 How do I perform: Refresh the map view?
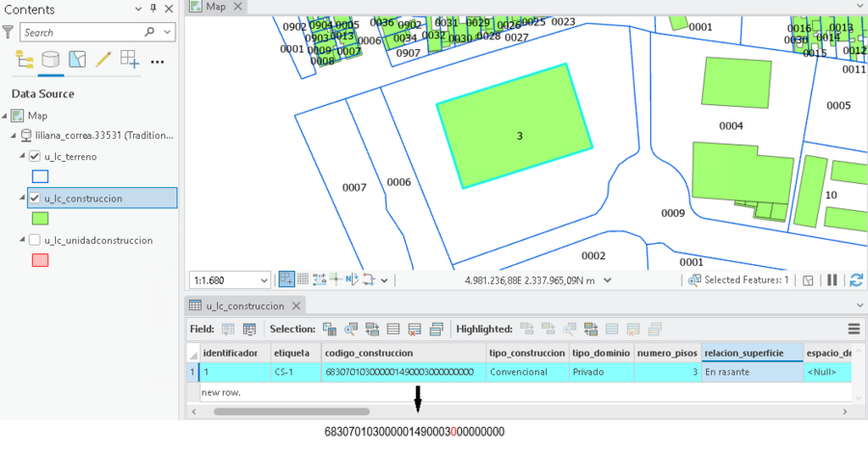(x=856, y=279)
